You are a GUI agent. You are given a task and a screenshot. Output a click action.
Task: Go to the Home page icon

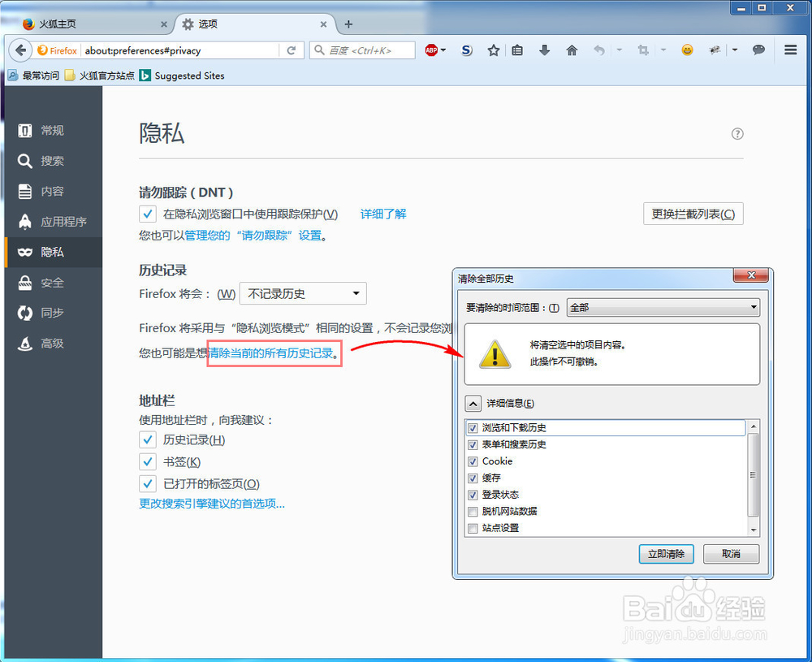572,50
